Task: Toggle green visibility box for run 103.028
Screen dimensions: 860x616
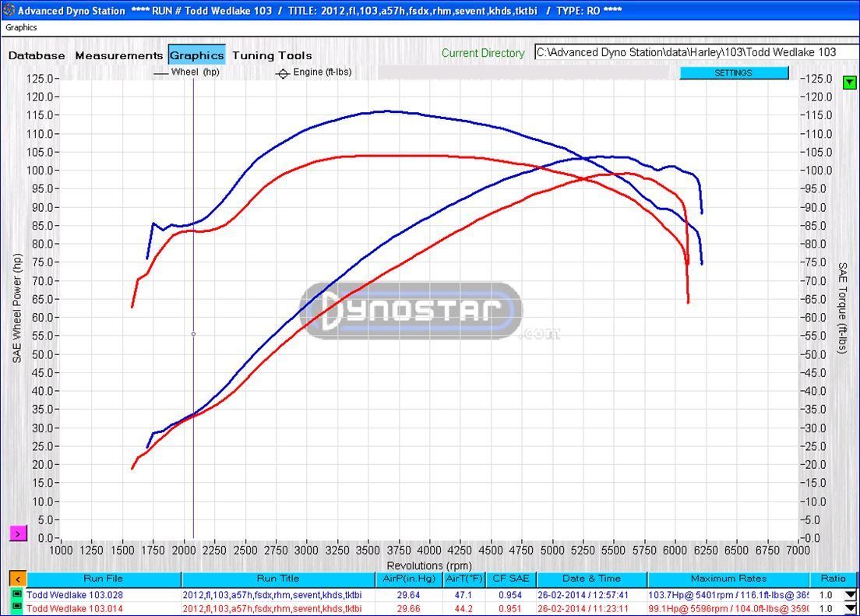Action: [x=16, y=595]
